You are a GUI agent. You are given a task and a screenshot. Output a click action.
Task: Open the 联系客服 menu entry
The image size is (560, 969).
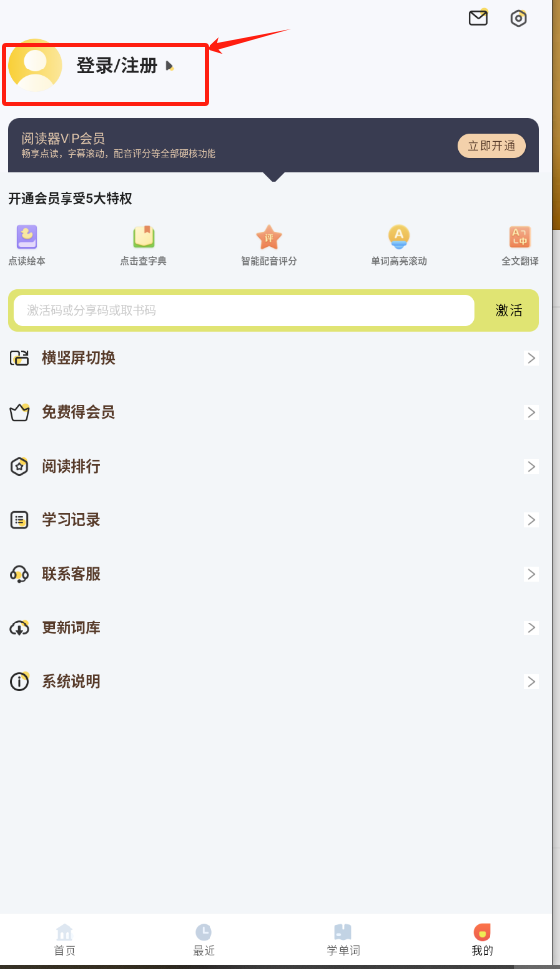pos(274,574)
